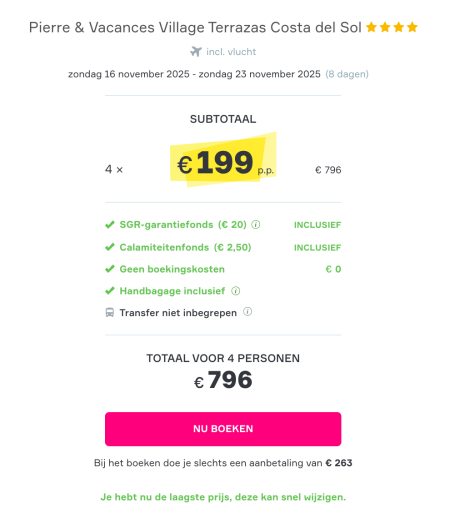Click the total price € 796

click(223, 380)
